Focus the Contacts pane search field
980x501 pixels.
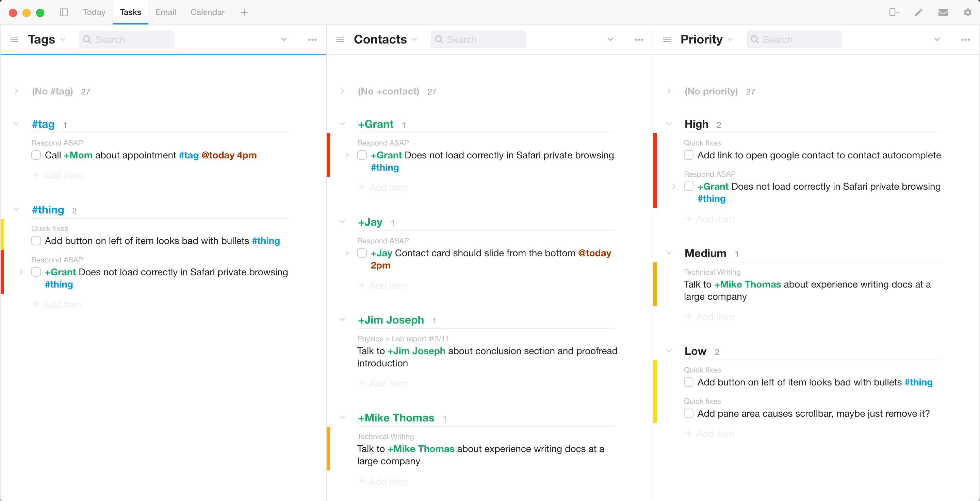[478, 39]
